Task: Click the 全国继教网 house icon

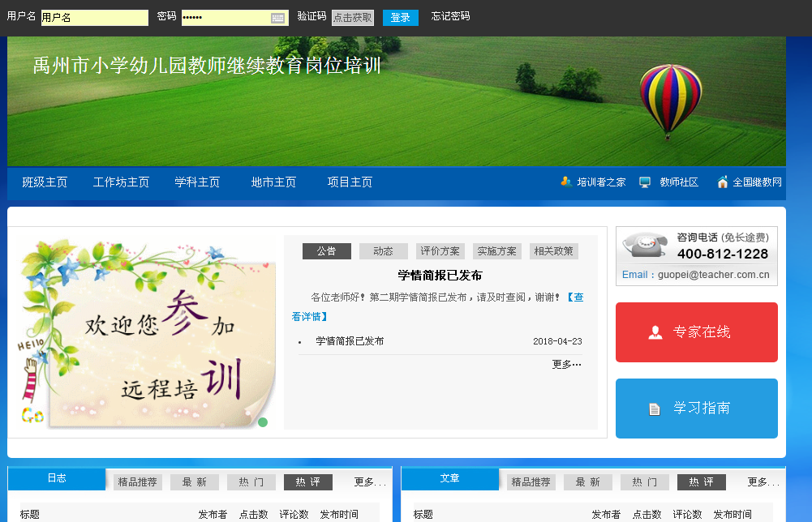Action: 723,182
